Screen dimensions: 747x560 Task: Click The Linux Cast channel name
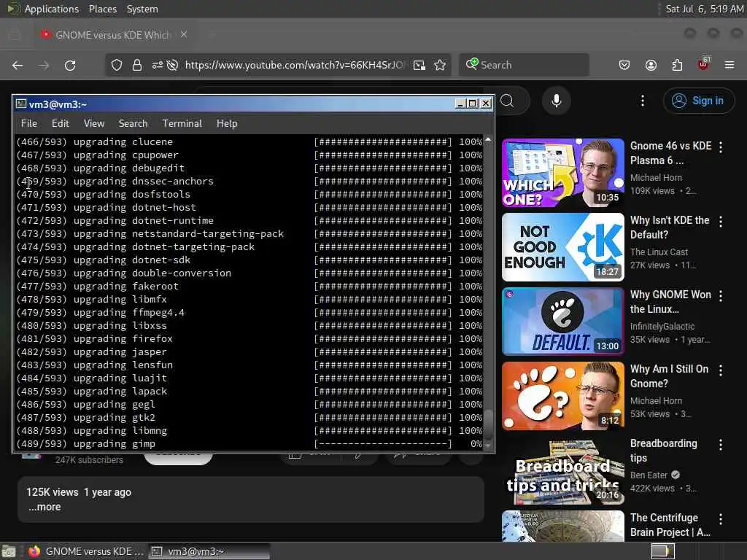(x=659, y=252)
